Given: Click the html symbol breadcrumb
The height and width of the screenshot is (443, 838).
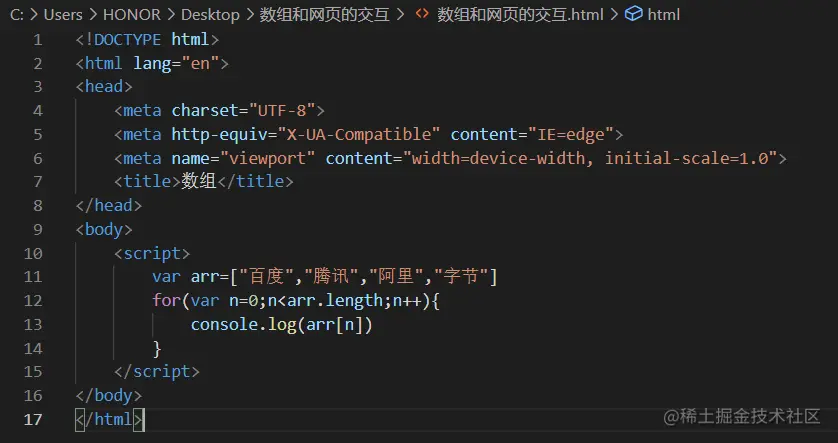Looking at the screenshot, I should point(664,15).
